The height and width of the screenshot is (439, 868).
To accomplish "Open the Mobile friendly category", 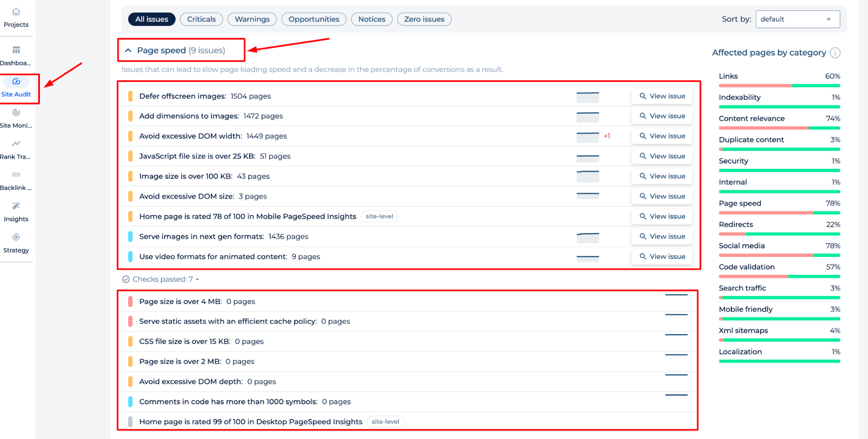I will point(746,309).
